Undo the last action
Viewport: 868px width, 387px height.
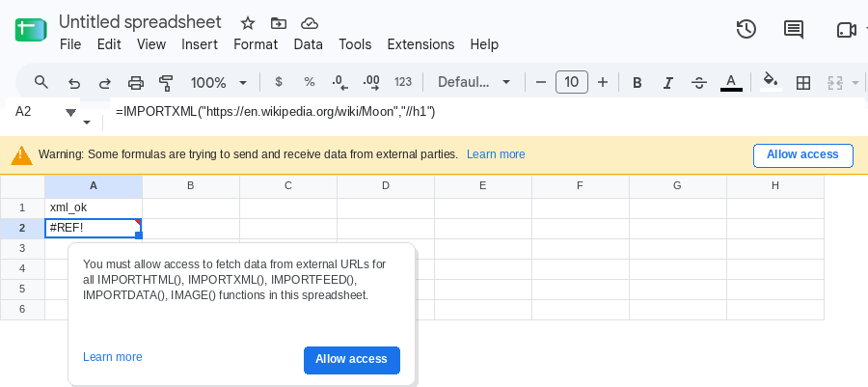click(x=73, y=83)
